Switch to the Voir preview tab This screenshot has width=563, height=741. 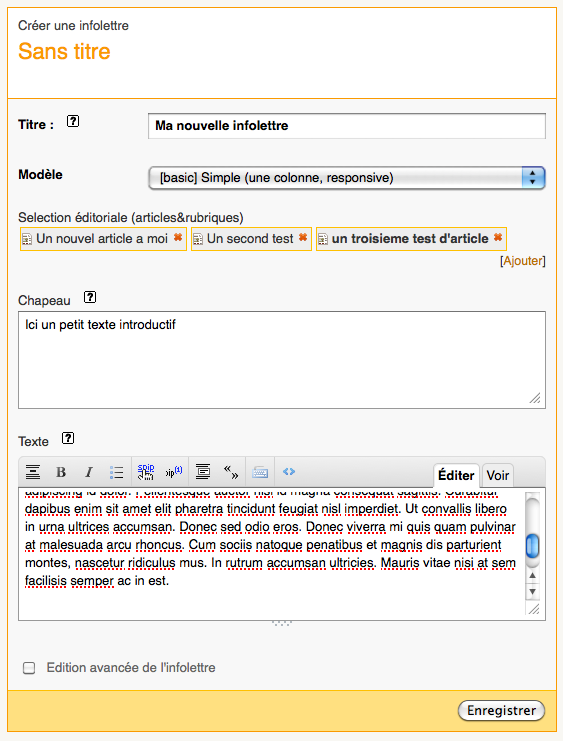coord(498,475)
